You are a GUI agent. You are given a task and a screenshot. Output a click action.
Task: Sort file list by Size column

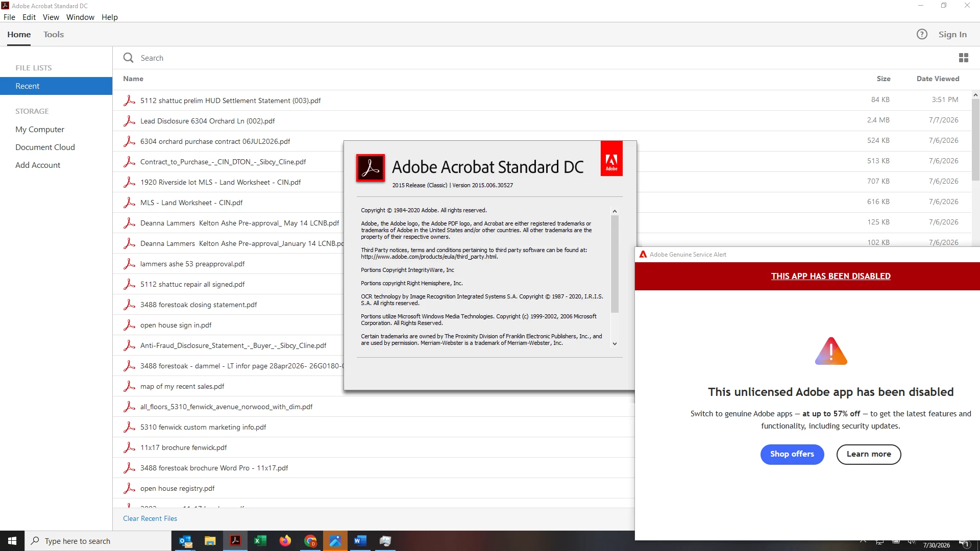click(884, 79)
